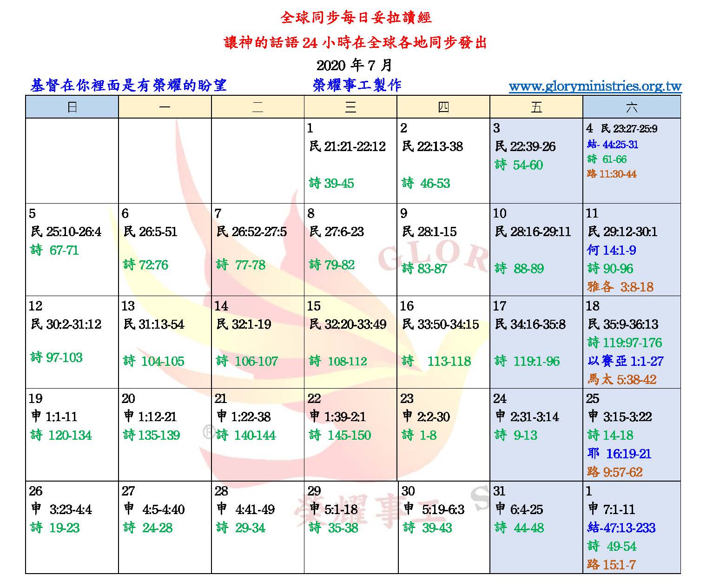Select the 五 Friday column header

[536, 107]
